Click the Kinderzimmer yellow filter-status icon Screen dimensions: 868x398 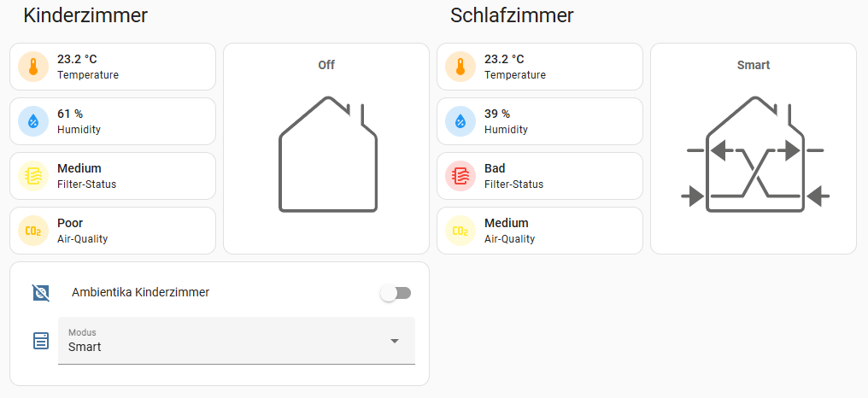(33, 176)
